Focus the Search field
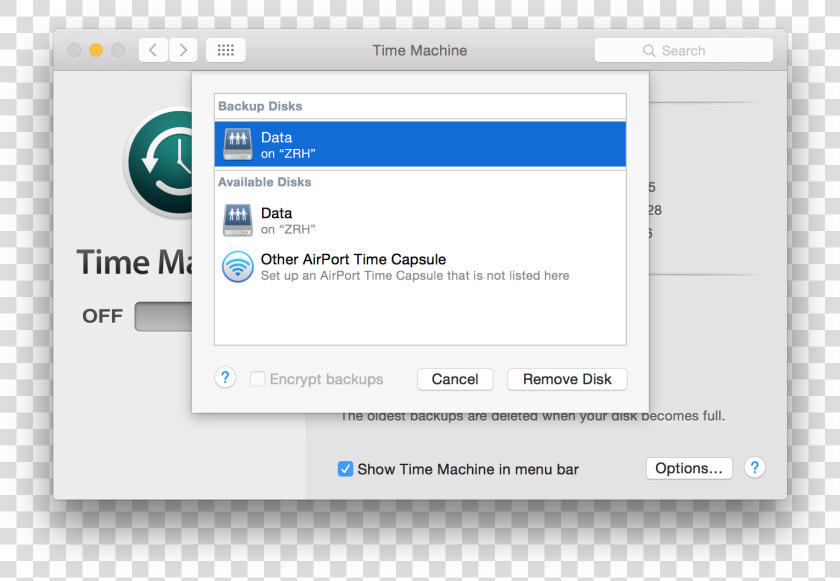Image resolution: width=840 pixels, height=581 pixels. [x=684, y=50]
